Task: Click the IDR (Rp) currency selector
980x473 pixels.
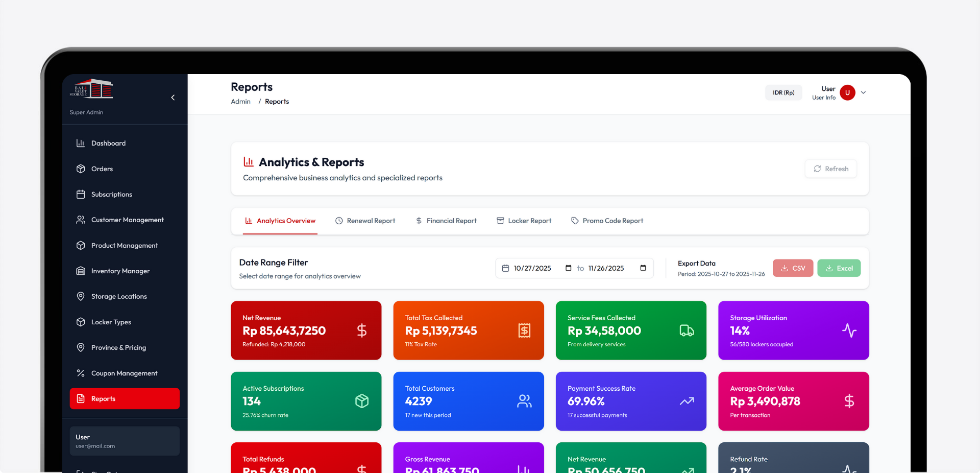Action: click(783, 92)
